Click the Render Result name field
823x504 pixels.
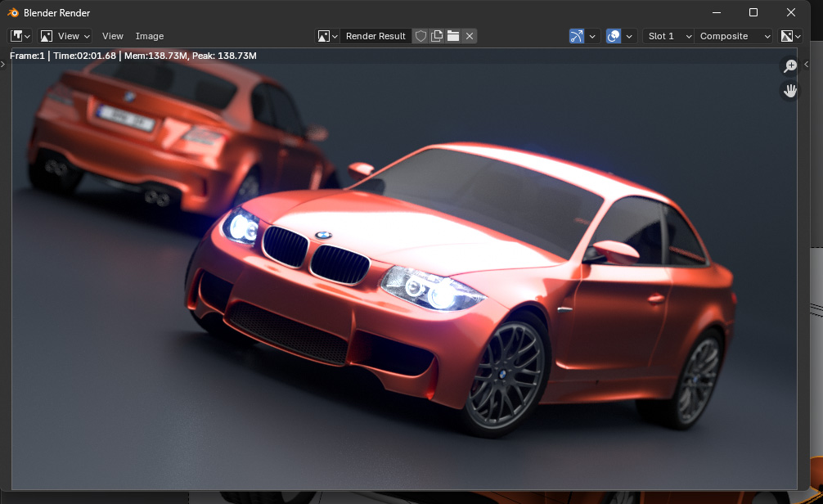[376, 36]
